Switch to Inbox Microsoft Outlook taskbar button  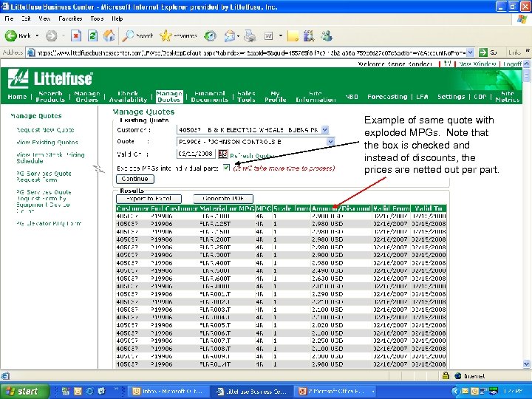[x=169, y=391]
